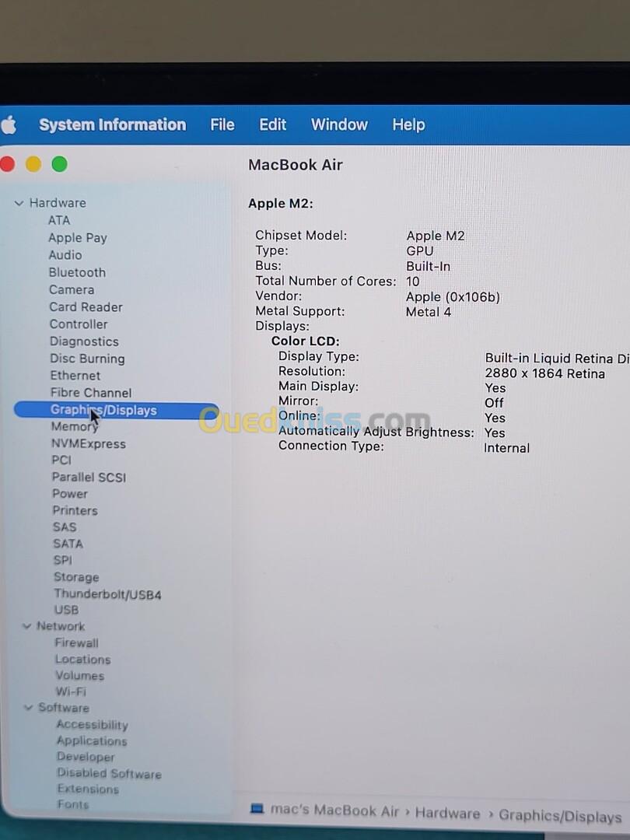Select Disabled Software in the sidebar
The height and width of the screenshot is (840, 630).
click(110, 774)
